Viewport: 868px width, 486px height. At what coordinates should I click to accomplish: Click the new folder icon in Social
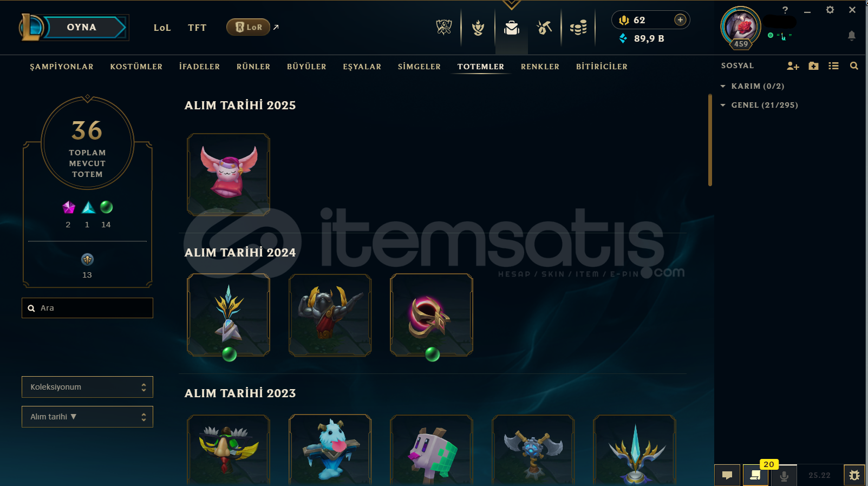813,66
